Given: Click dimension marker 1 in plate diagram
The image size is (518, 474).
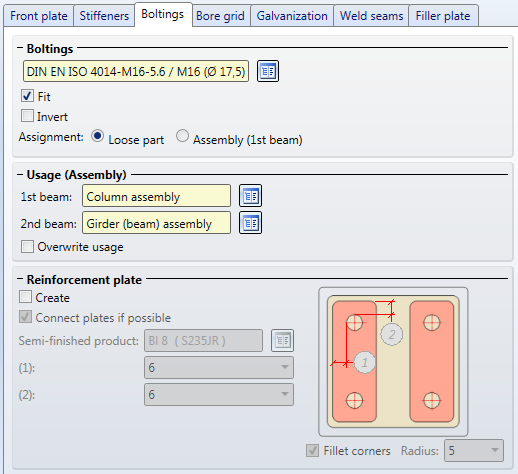Looking at the screenshot, I should 365,362.
